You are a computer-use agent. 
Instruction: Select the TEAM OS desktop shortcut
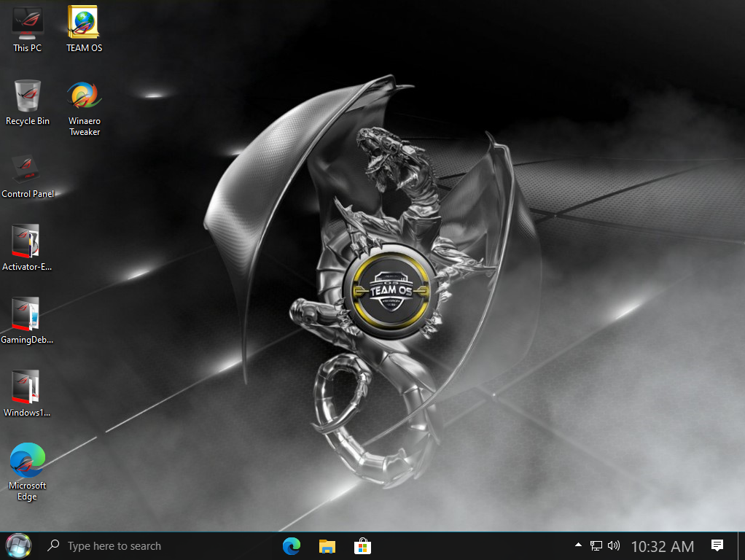pyautogui.click(x=84, y=28)
